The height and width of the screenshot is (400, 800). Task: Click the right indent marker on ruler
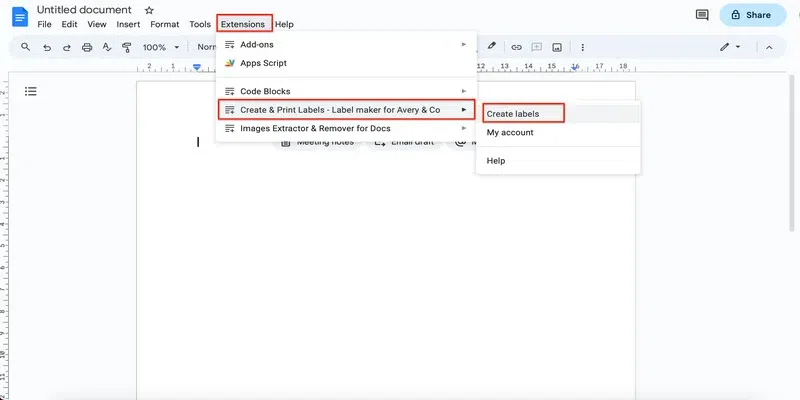tap(575, 67)
